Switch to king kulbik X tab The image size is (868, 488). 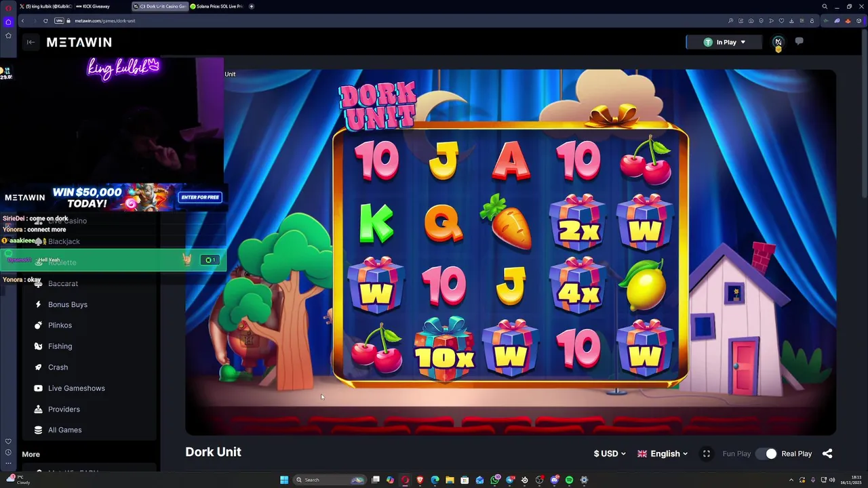coord(45,6)
